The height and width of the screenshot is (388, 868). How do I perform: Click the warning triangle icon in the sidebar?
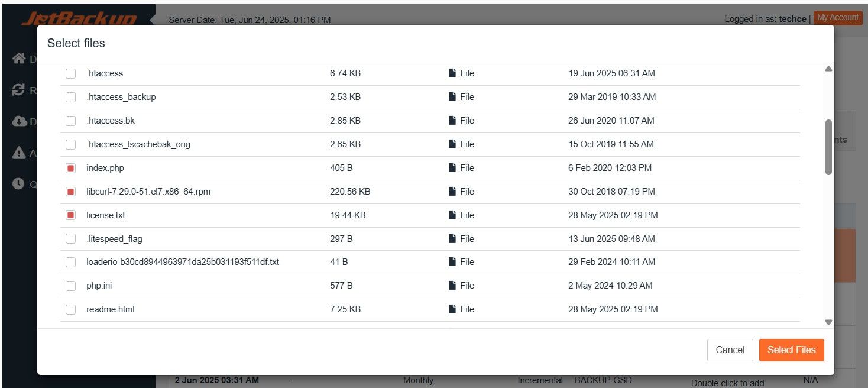(19, 153)
